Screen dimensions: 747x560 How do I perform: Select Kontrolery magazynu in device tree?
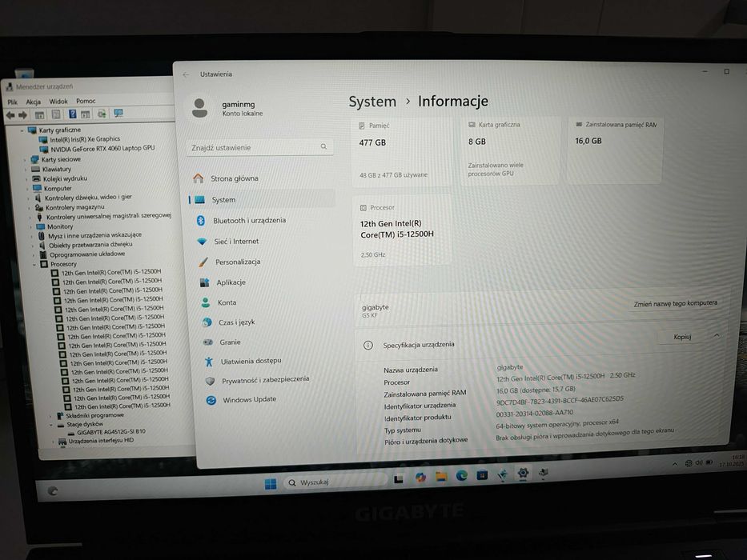tap(74, 207)
